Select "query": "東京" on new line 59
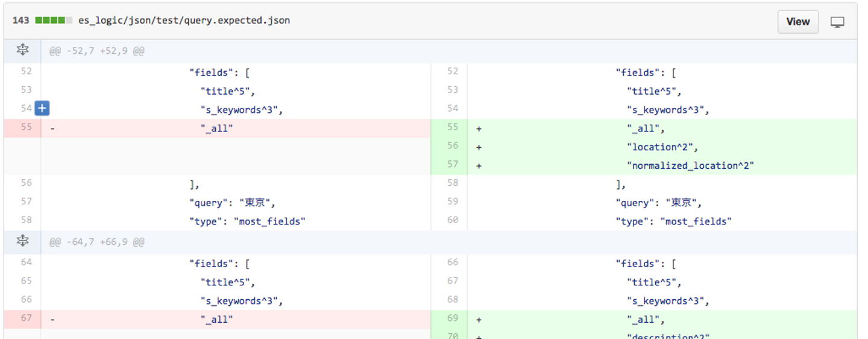This screenshot has width=868, height=339. tap(659, 203)
